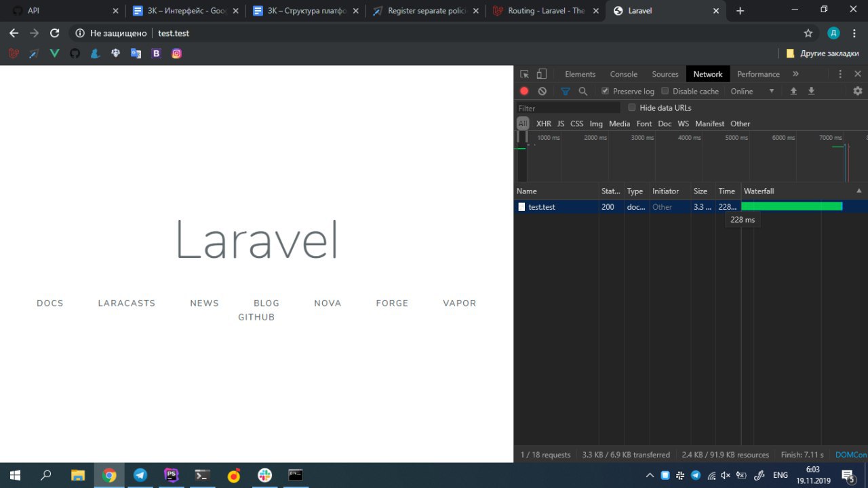
Task: Click the Laravel bookmark icon
Action: (x=14, y=53)
